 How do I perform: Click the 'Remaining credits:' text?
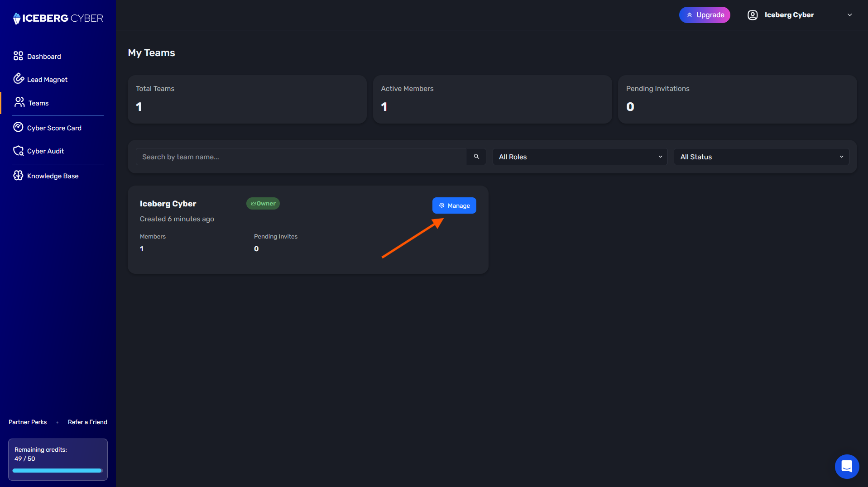coord(41,449)
